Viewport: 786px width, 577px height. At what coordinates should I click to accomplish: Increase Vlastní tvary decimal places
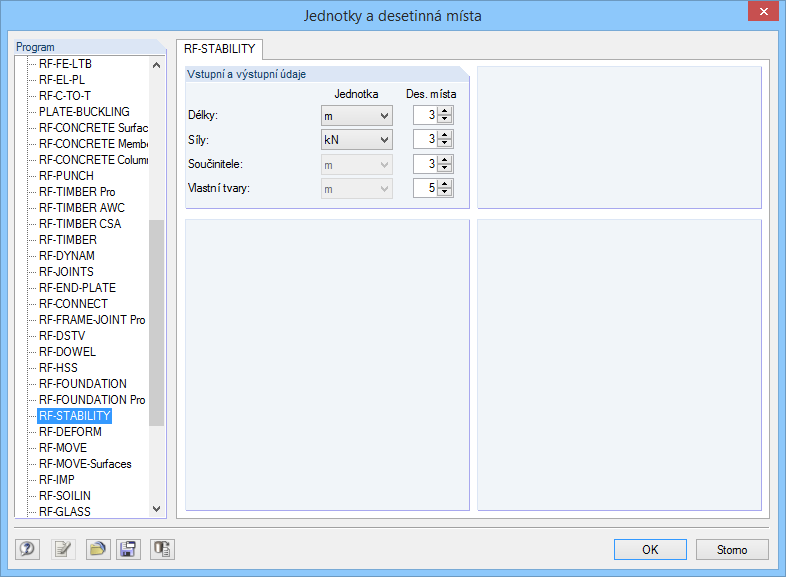point(445,184)
